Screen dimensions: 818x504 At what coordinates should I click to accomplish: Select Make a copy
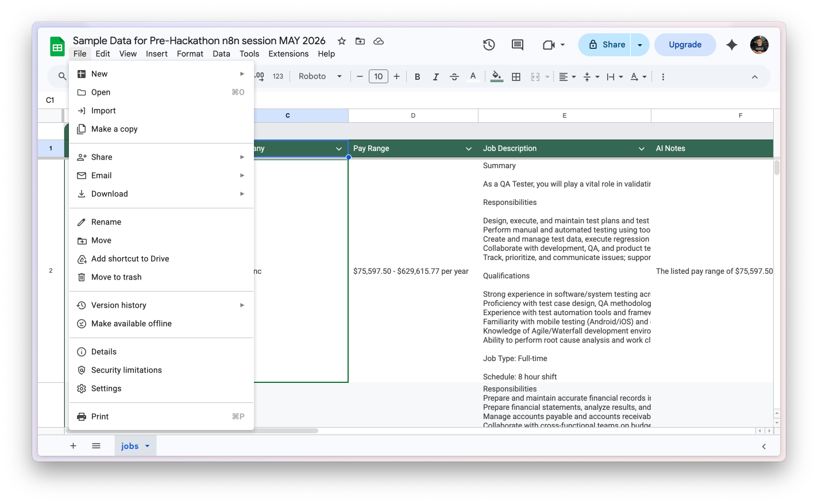pyautogui.click(x=161, y=129)
